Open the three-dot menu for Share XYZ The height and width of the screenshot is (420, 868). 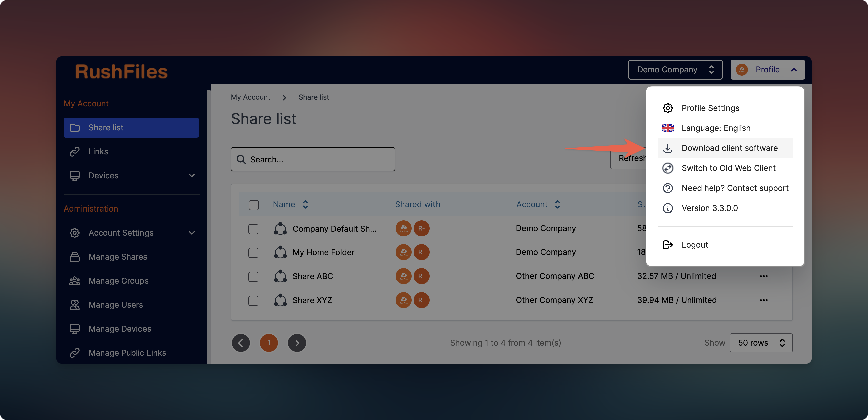pyautogui.click(x=764, y=300)
